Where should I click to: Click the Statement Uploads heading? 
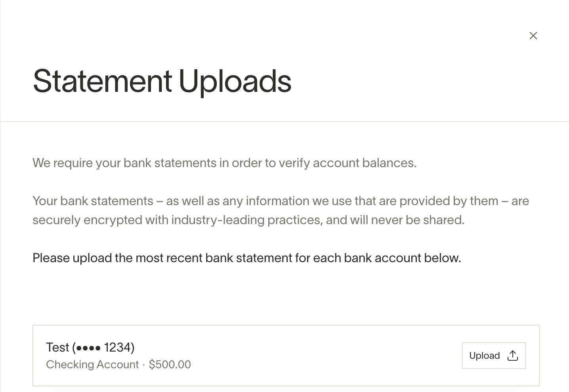pyautogui.click(x=162, y=82)
